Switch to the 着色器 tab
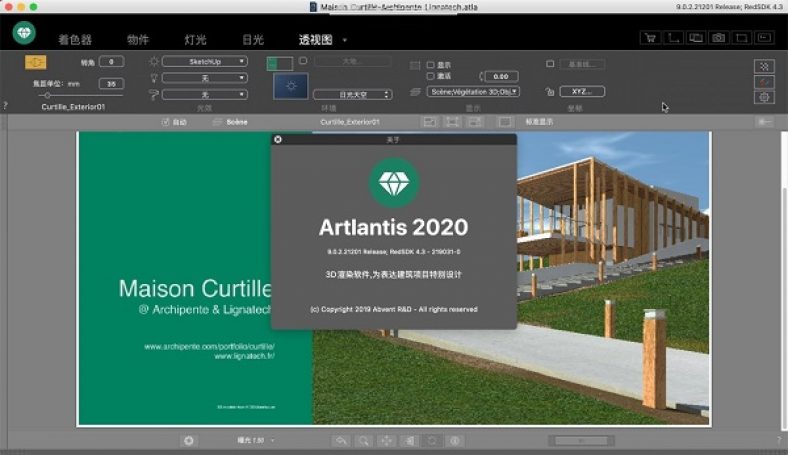 coord(75,40)
